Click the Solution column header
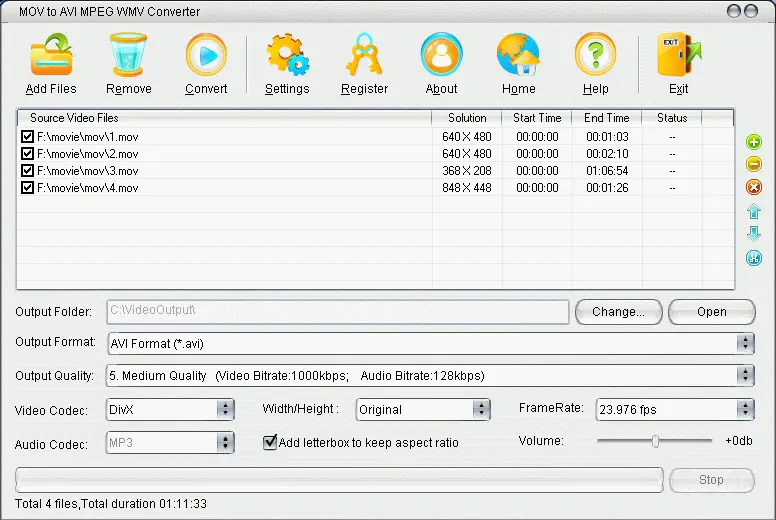 (467, 118)
